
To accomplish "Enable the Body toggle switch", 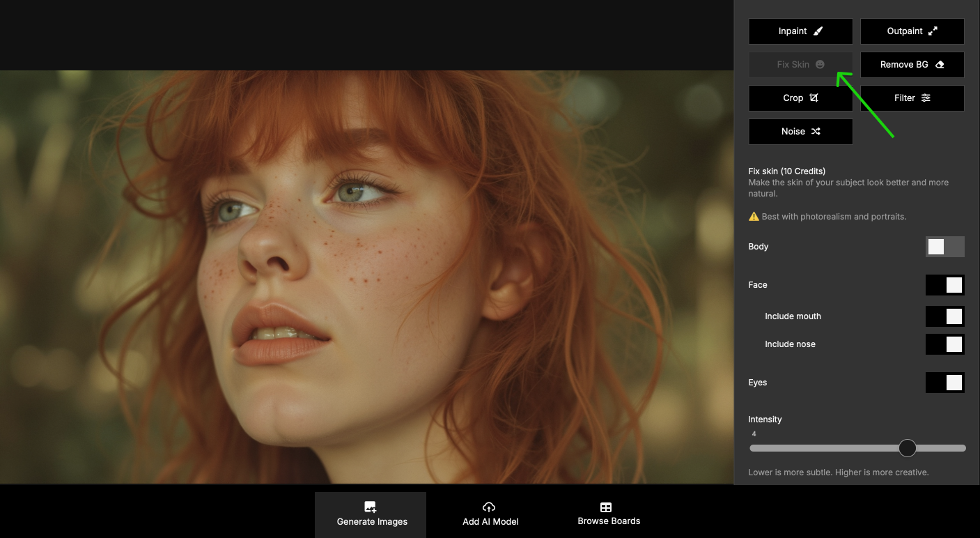I will coord(944,247).
